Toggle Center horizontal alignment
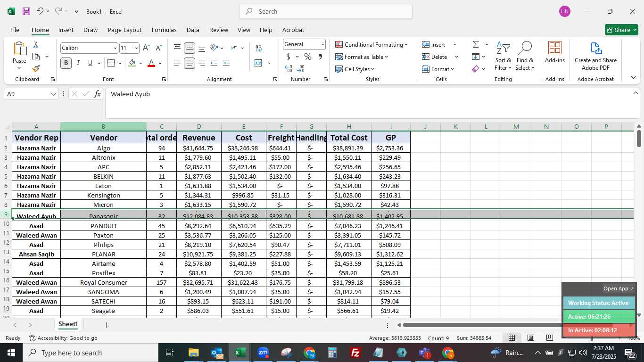Viewport: 644px width, 362px height. pyautogui.click(x=189, y=63)
